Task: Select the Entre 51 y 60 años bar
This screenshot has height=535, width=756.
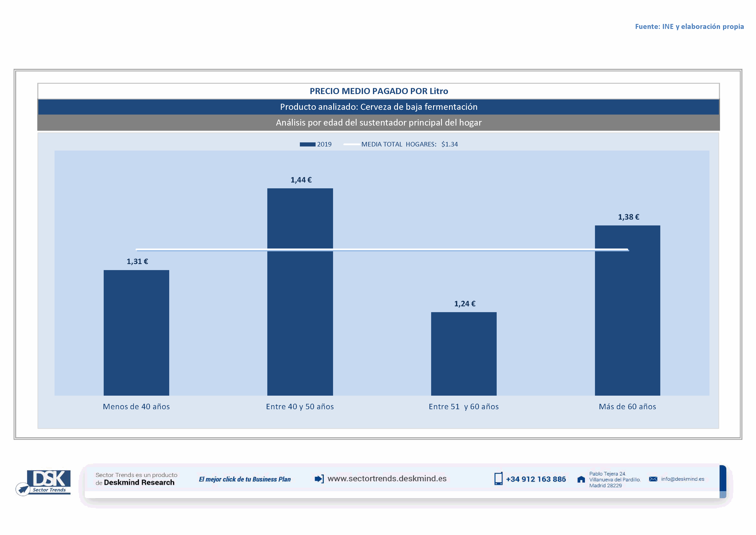Action: click(464, 354)
